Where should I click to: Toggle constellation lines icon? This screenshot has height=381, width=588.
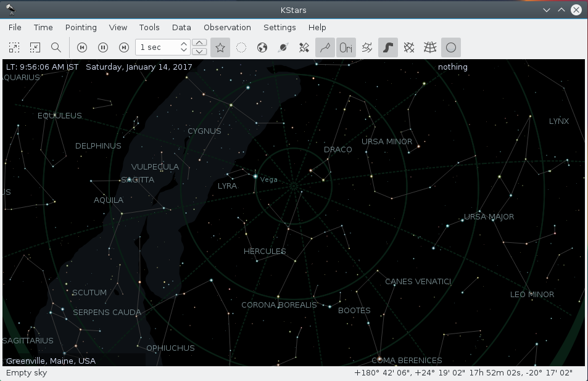click(325, 47)
